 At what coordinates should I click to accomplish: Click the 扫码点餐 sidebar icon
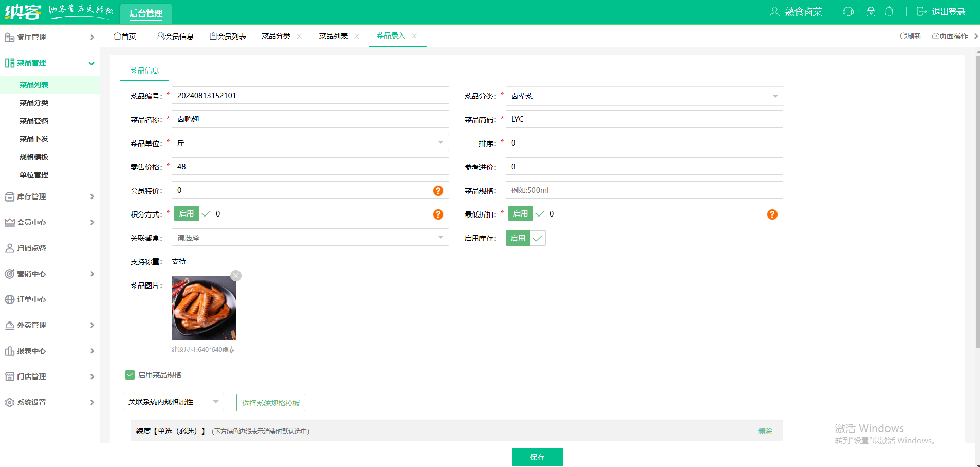(9, 248)
